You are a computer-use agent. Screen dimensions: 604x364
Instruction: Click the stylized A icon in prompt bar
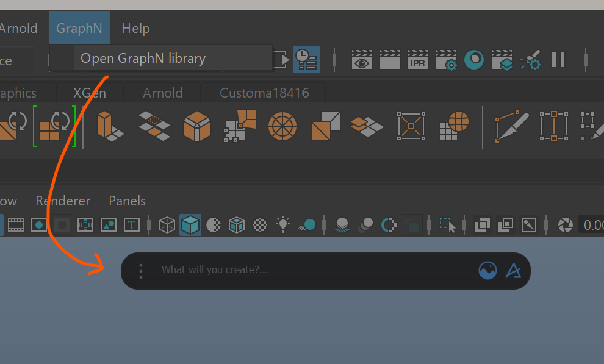[x=514, y=271]
